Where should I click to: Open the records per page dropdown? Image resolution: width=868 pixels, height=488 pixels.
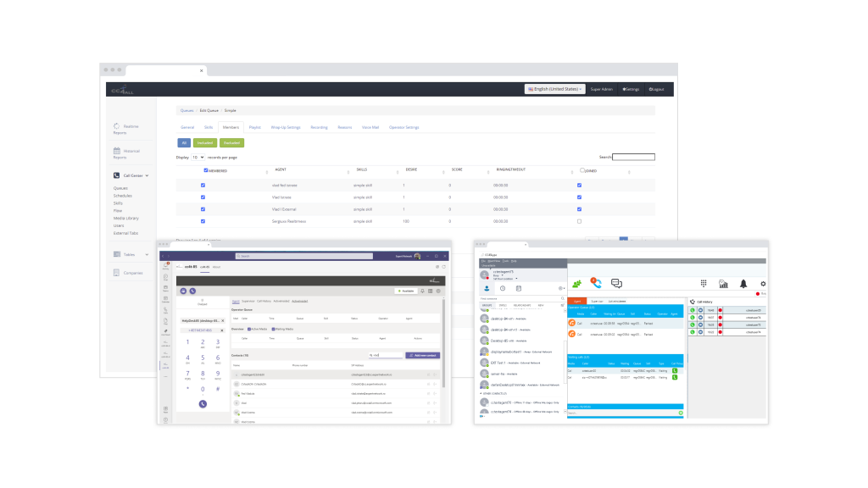198,157
